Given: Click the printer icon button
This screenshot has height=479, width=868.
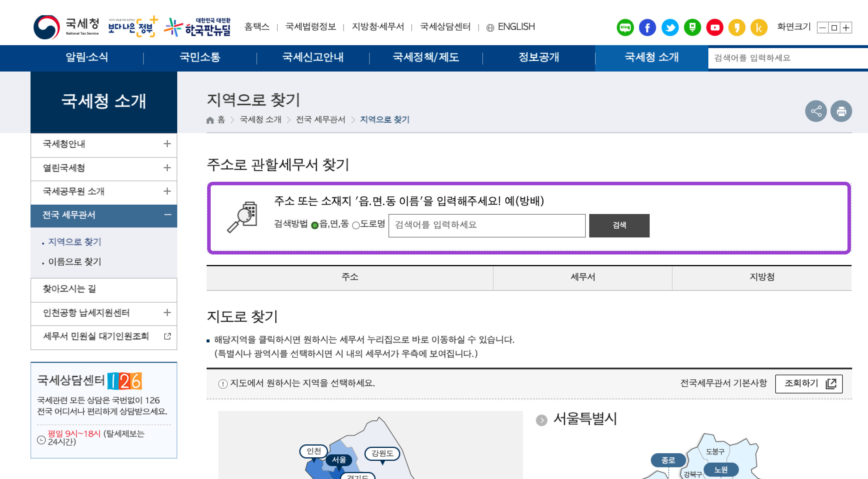Looking at the screenshot, I should pyautogui.click(x=841, y=111).
